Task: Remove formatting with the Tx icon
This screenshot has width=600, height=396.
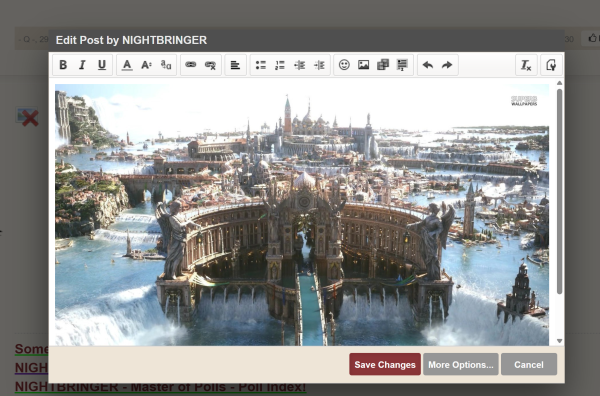Action: [x=527, y=65]
